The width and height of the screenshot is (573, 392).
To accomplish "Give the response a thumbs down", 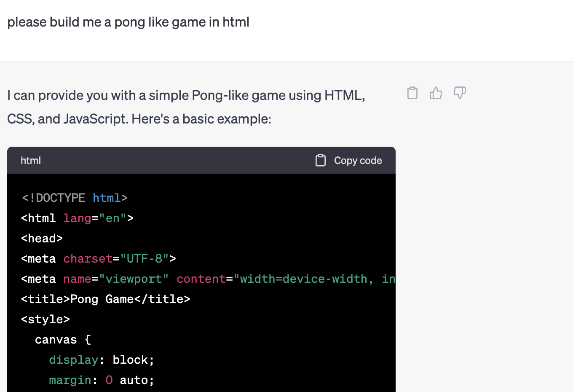I will pyautogui.click(x=459, y=93).
